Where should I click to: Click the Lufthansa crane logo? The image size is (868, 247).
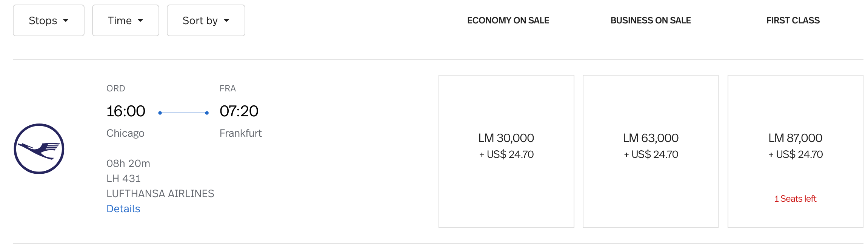tap(39, 149)
